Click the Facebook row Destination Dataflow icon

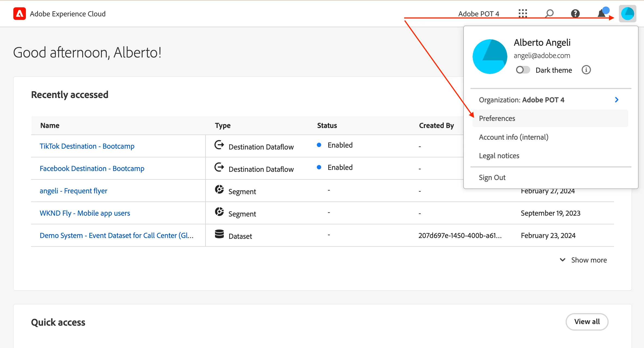pyautogui.click(x=219, y=167)
